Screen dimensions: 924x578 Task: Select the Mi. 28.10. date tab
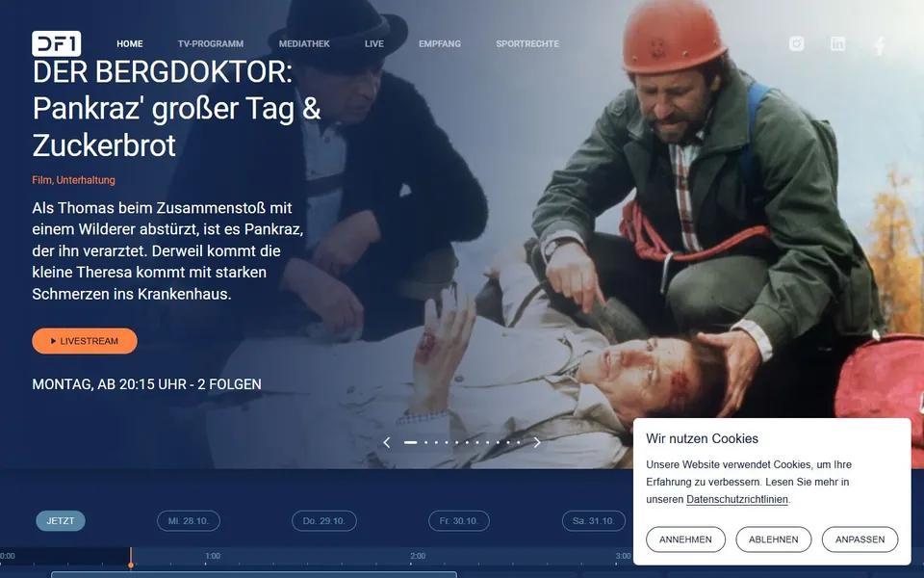[x=189, y=521]
